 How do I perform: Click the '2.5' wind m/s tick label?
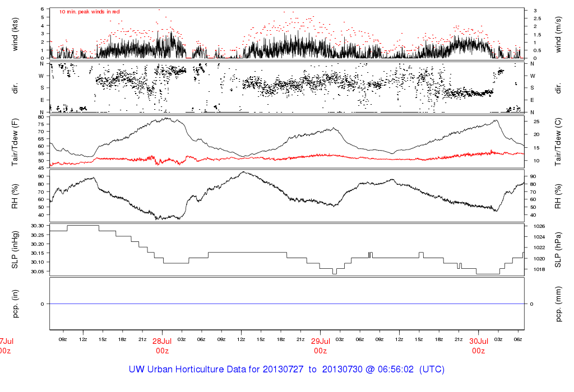538,18
